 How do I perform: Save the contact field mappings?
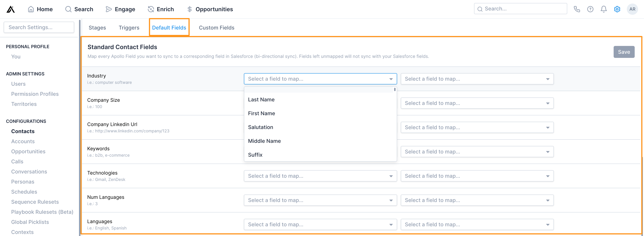[x=624, y=52]
